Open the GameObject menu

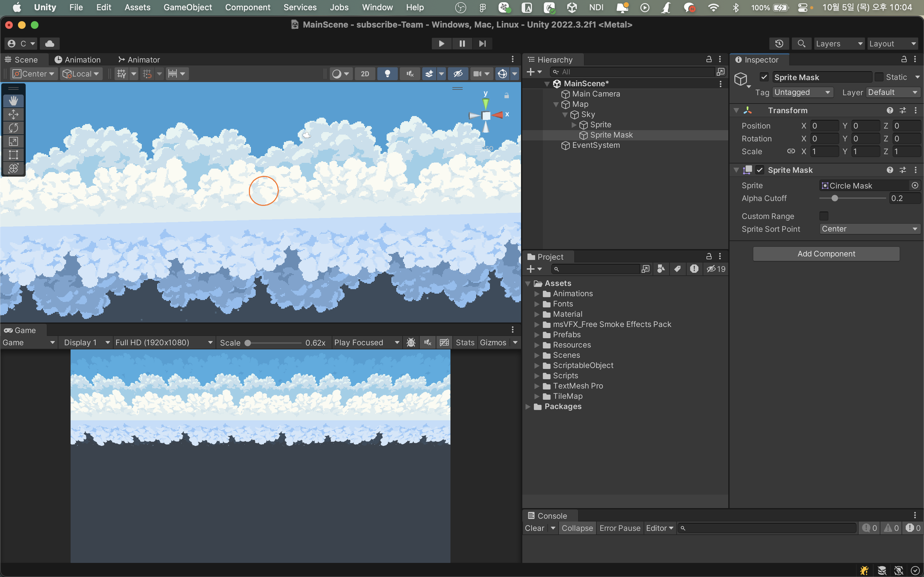point(187,7)
